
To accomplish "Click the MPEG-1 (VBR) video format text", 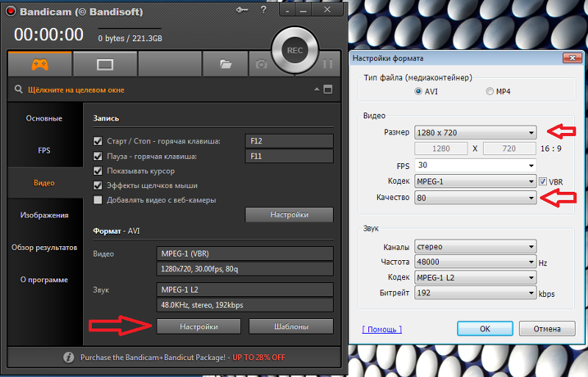I will click(185, 254).
